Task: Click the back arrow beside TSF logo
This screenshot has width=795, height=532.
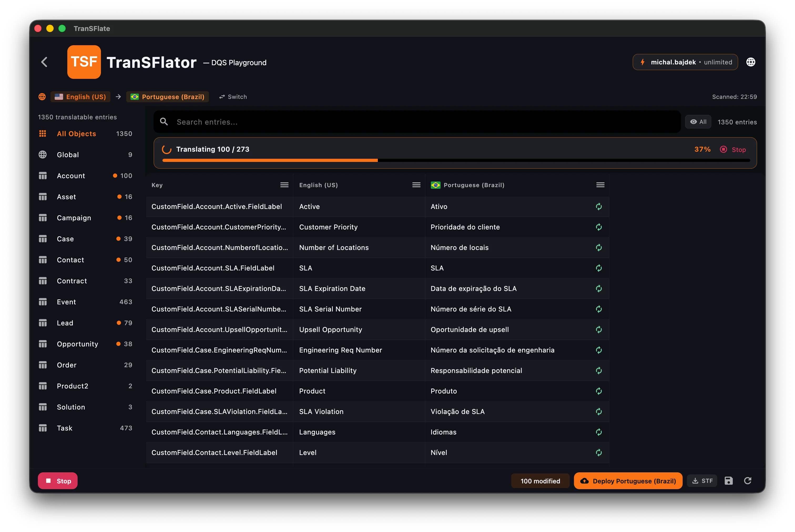Action: click(x=44, y=62)
